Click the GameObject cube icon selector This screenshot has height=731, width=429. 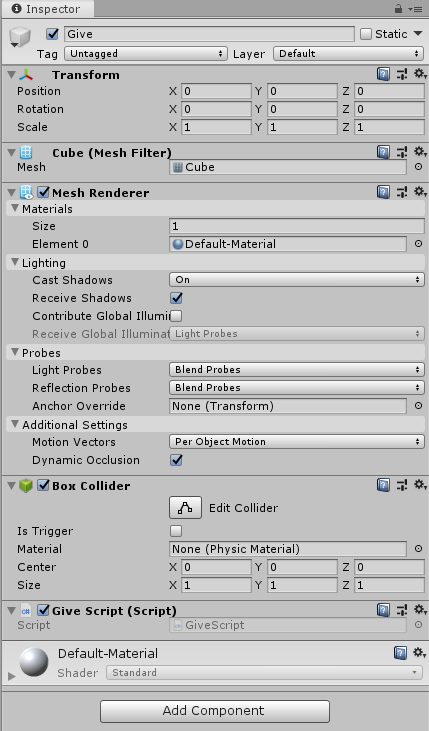[x=20, y=37]
